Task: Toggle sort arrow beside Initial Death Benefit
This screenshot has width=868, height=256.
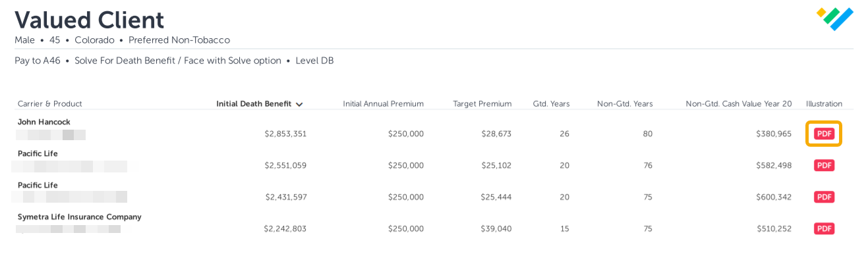Action: pos(299,104)
